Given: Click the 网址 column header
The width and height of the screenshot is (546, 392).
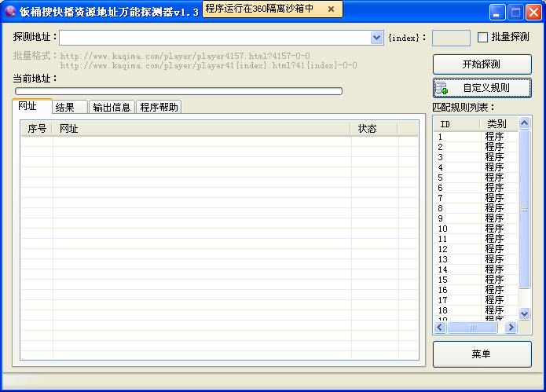Looking at the screenshot, I should (202, 129).
